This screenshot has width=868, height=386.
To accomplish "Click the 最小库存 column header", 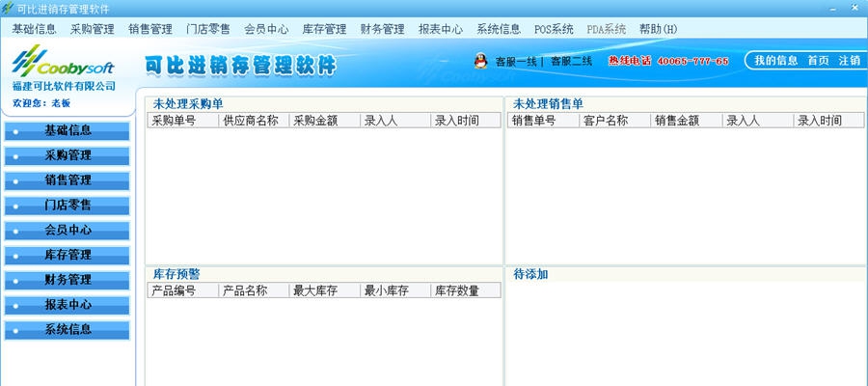I will point(395,290).
